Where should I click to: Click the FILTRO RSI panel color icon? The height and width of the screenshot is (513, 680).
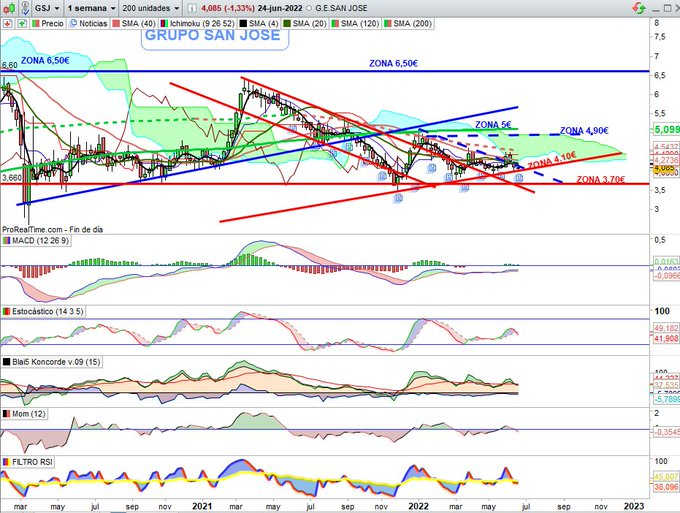[7, 462]
